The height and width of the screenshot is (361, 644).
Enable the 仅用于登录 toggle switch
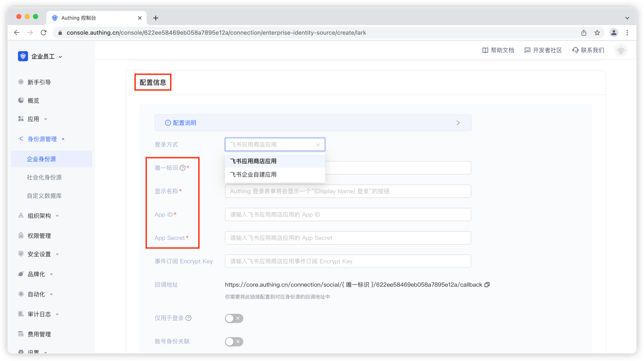(x=234, y=318)
